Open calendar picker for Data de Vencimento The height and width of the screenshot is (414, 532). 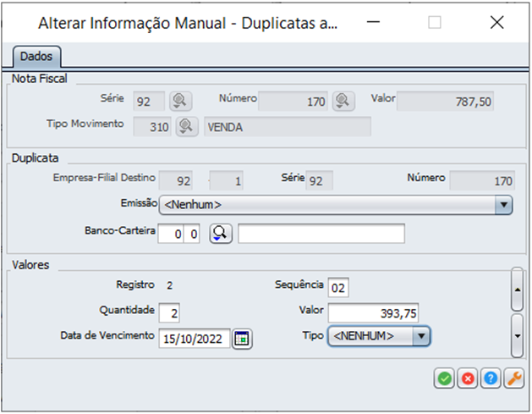point(243,338)
